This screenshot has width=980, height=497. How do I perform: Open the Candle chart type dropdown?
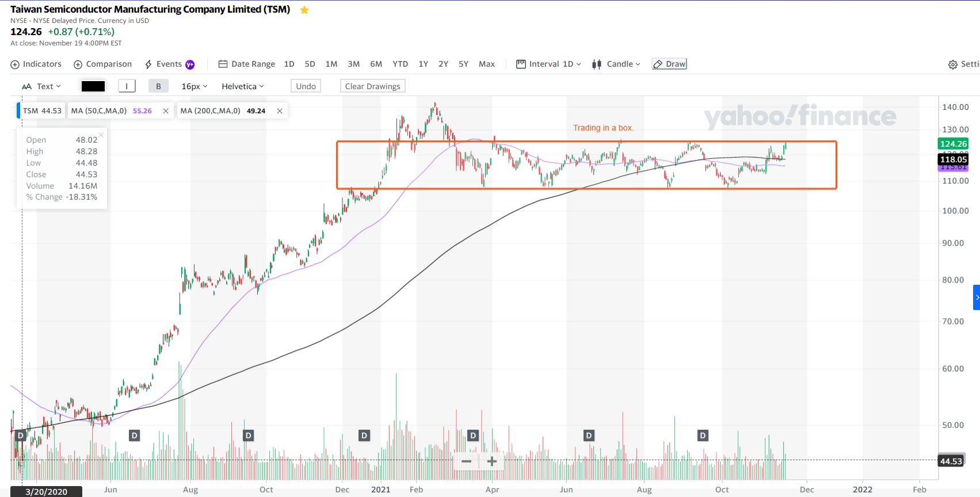(616, 64)
